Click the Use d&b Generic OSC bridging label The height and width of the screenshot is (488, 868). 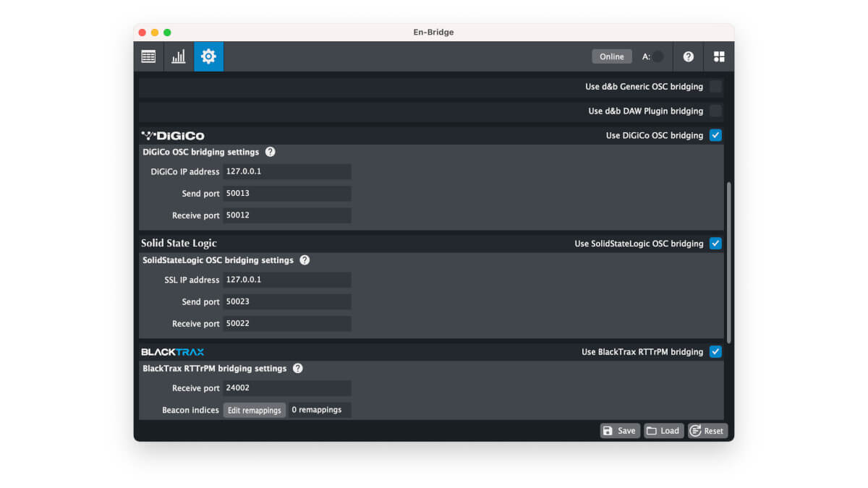644,87
